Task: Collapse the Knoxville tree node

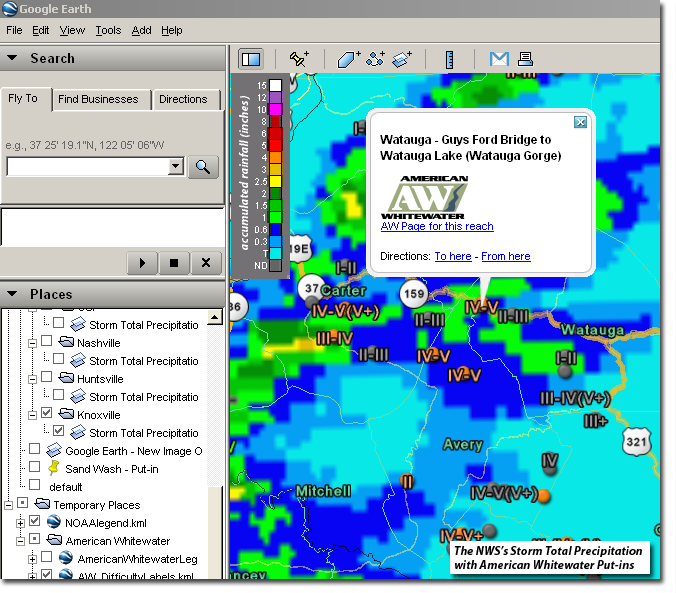Action: click(x=32, y=416)
